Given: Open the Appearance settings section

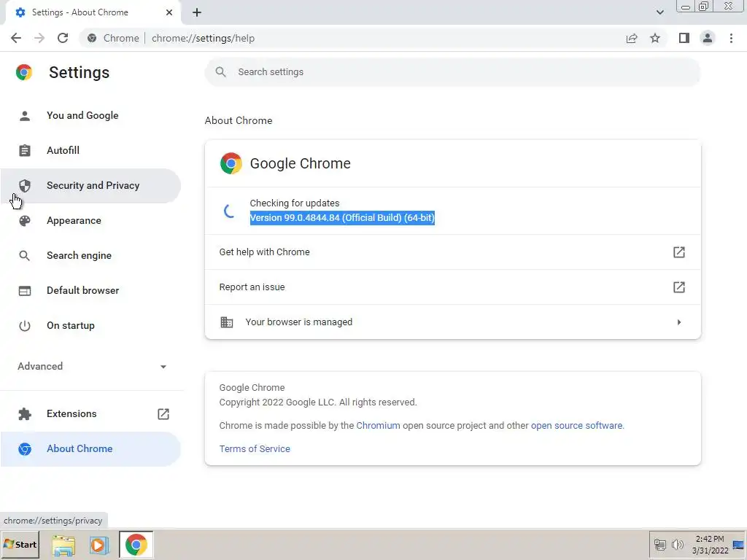Looking at the screenshot, I should (90, 220).
